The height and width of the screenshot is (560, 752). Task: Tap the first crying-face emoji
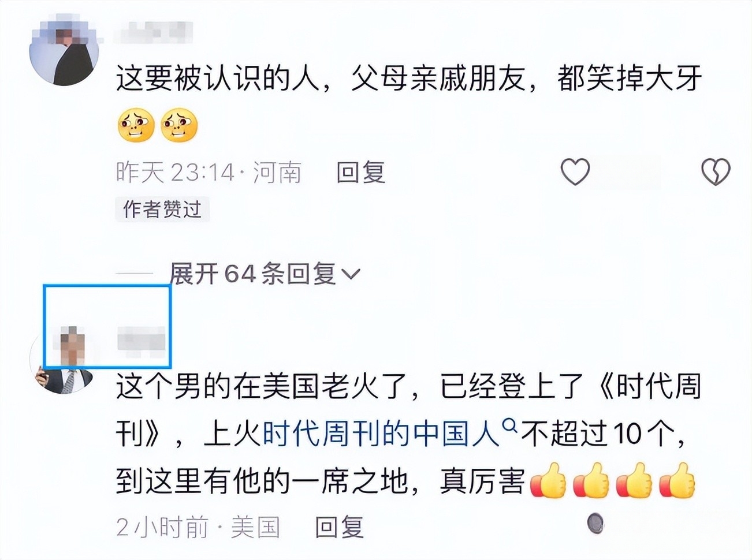point(136,125)
